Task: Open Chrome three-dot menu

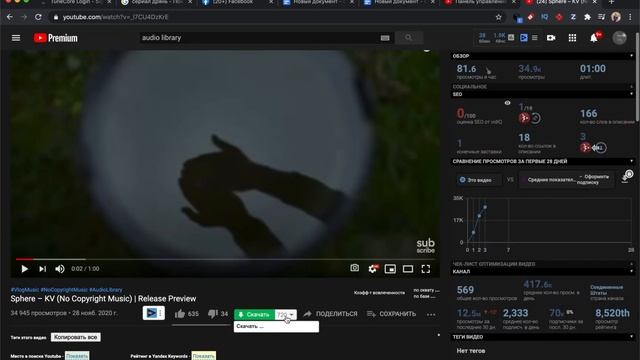Action: click(x=631, y=17)
